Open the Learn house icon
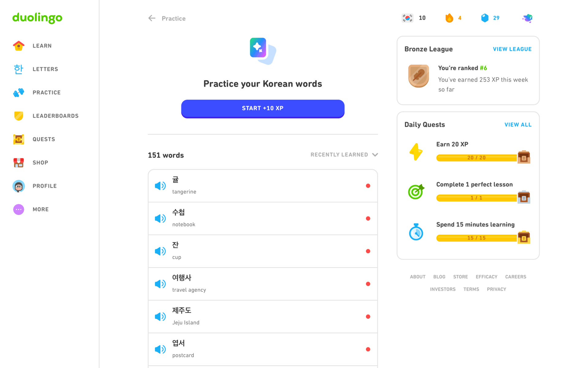This screenshot has width=588, height=368. coord(19,46)
